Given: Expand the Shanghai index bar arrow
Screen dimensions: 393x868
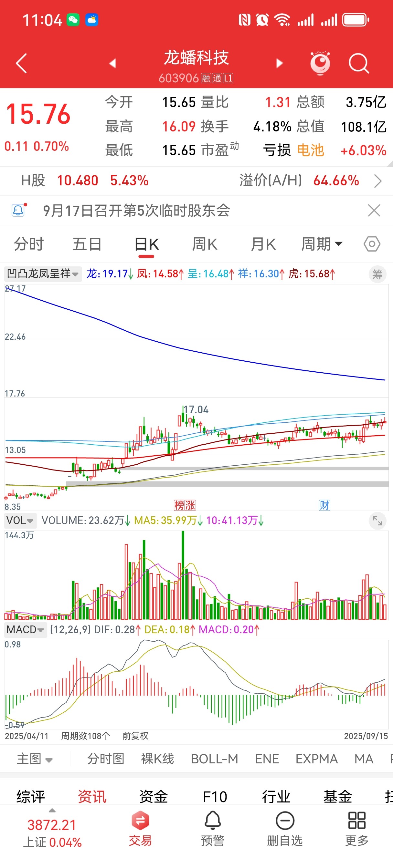Looking at the screenshot, I should click(52, 811).
